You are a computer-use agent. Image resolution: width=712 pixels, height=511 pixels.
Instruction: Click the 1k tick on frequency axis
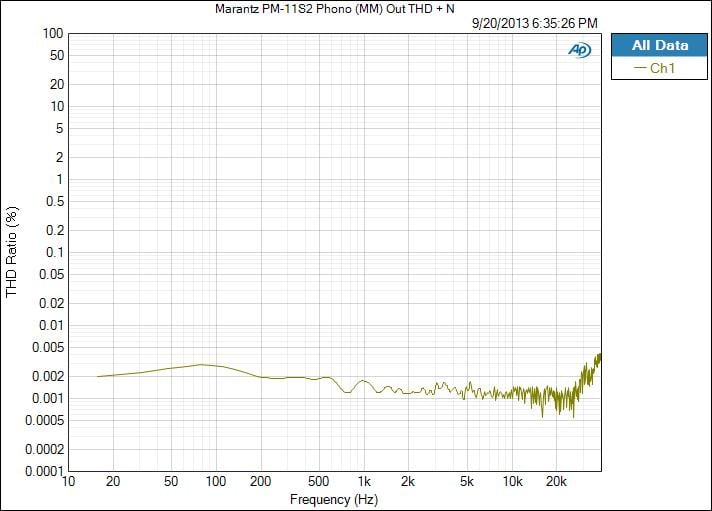pos(365,482)
